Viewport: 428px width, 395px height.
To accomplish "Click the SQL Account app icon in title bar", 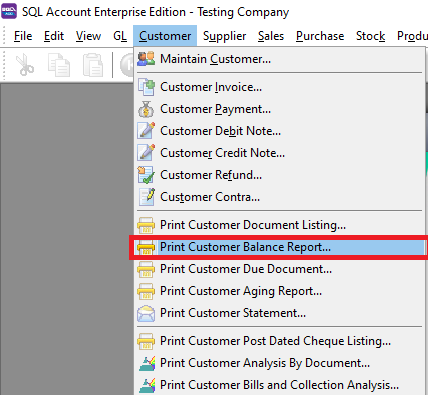I will (9, 11).
